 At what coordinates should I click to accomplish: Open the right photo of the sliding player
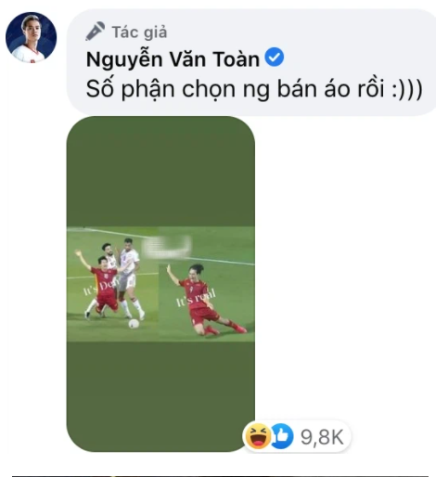[x=207, y=284]
